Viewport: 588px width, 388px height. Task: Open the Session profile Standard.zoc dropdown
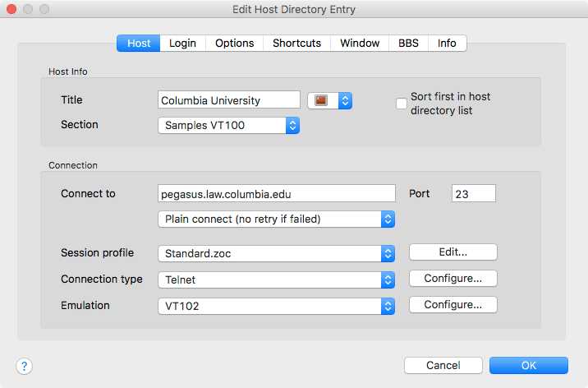276,253
